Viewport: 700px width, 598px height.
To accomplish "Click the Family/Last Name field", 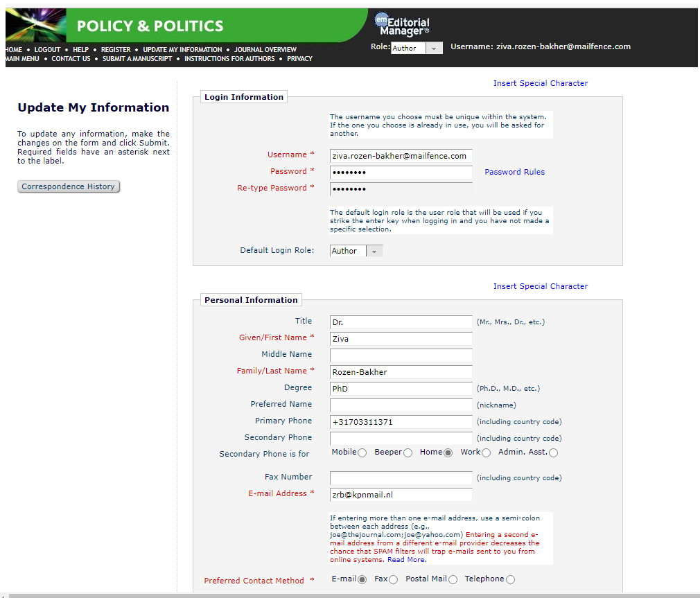I will 401,371.
